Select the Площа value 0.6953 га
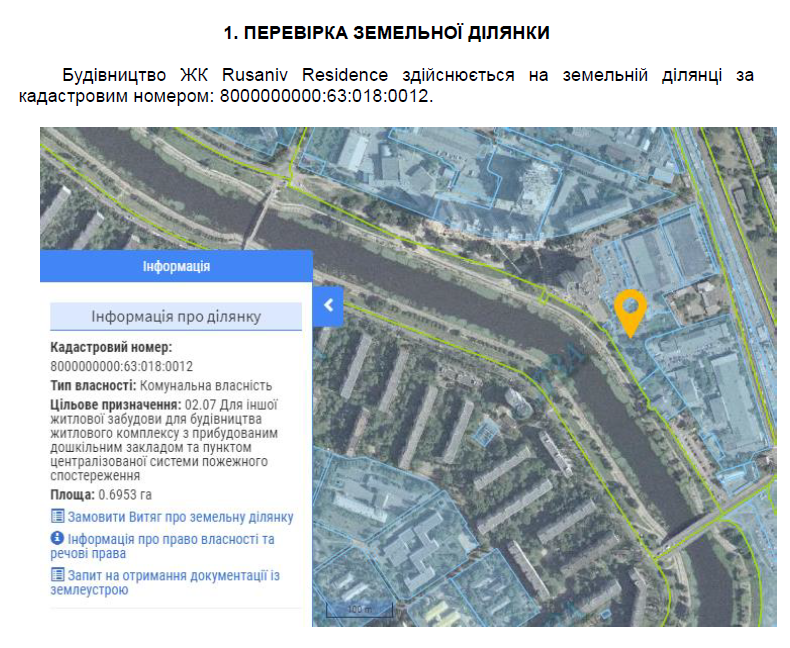 125,494
